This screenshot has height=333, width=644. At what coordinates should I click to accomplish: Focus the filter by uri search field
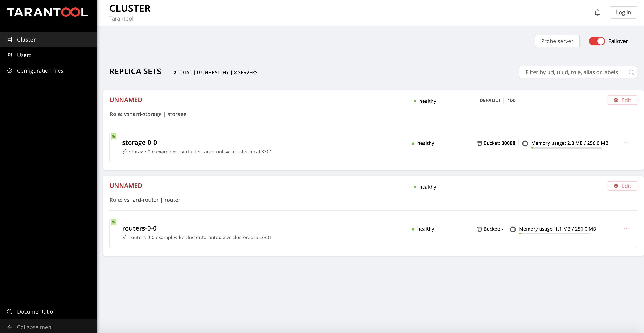(x=573, y=72)
